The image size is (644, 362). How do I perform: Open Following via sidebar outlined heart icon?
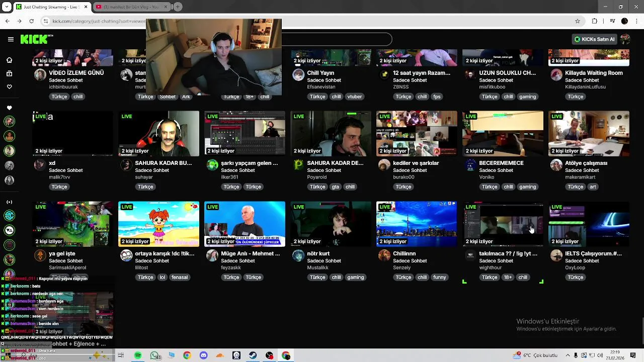9,86
